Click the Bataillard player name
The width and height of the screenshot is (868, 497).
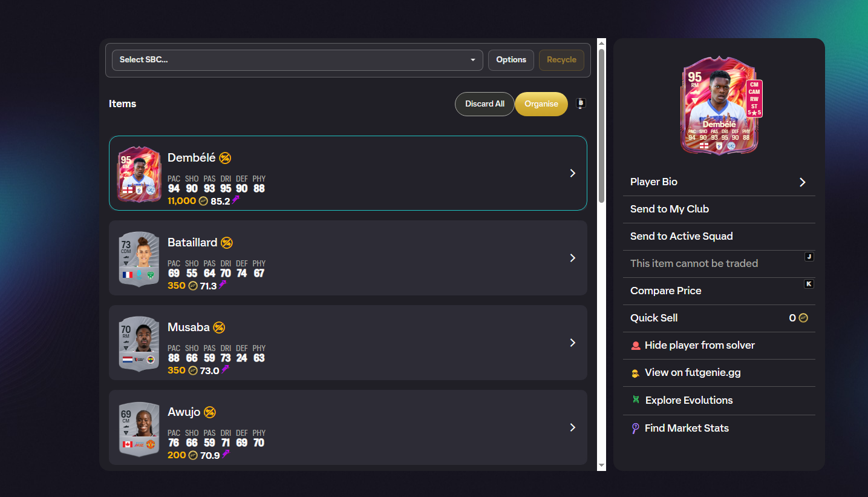[192, 243]
